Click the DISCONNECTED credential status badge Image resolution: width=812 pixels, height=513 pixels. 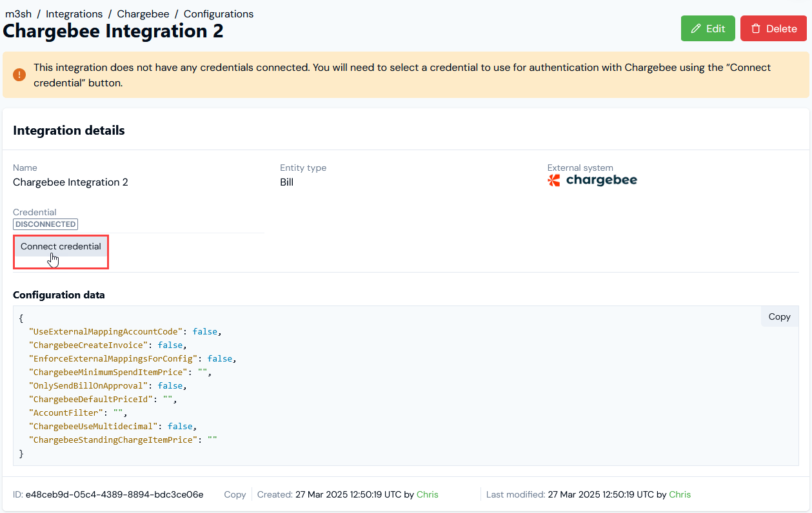tap(45, 224)
